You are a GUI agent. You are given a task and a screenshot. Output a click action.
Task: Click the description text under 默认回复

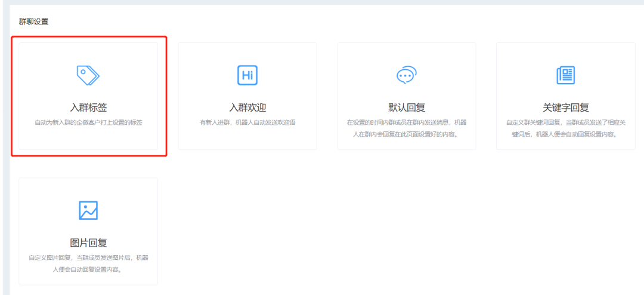tap(407, 128)
